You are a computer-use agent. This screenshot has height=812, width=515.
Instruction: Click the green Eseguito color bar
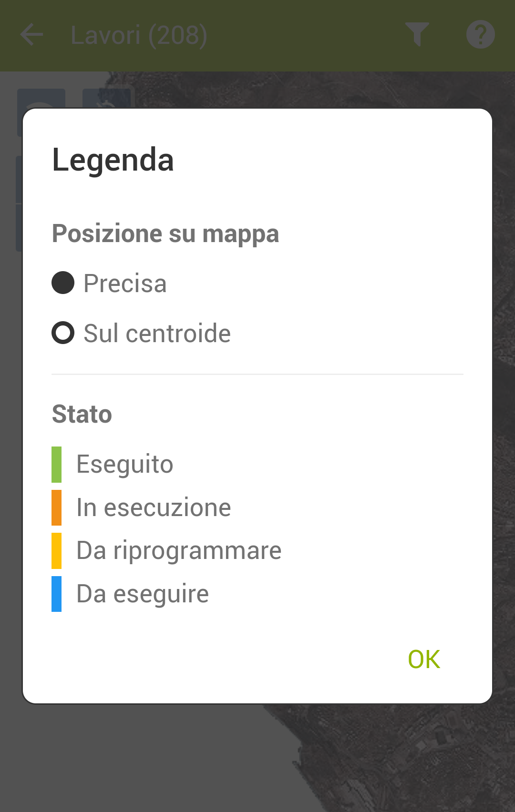tap(57, 465)
